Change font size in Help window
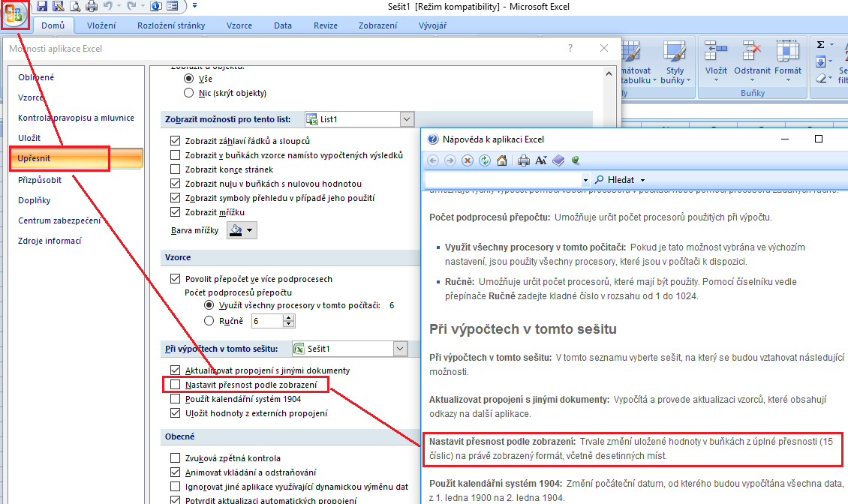The width and height of the screenshot is (848, 504). click(541, 160)
